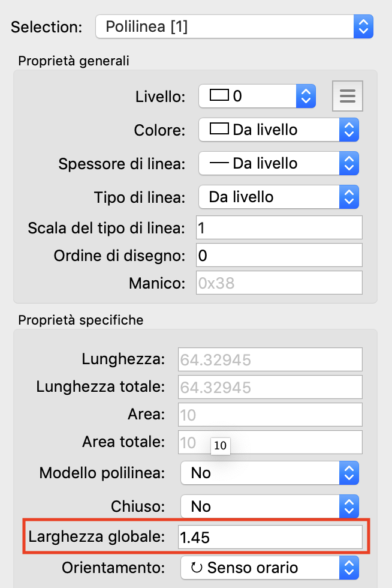Screen dimensions: 392x588
Task: Expand the Orientamento dropdown arrows
Action: coord(349,568)
